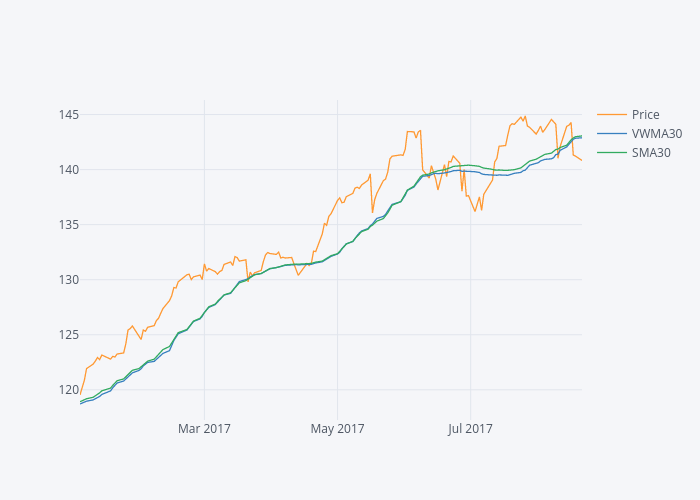Hide the VWMA30 series via legend label
700x500 pixels.
coord(656,133)
